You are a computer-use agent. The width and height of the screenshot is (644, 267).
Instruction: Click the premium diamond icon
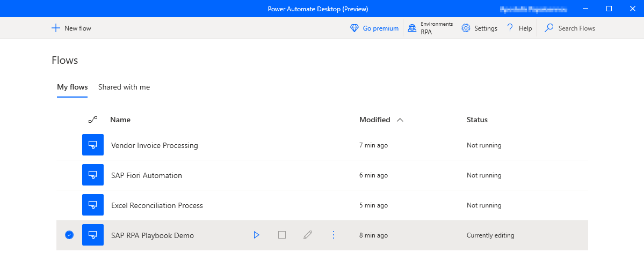point(354,28)
